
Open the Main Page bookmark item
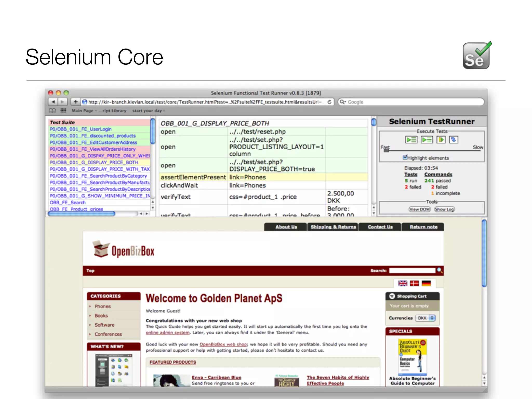[x=99, y=111]
